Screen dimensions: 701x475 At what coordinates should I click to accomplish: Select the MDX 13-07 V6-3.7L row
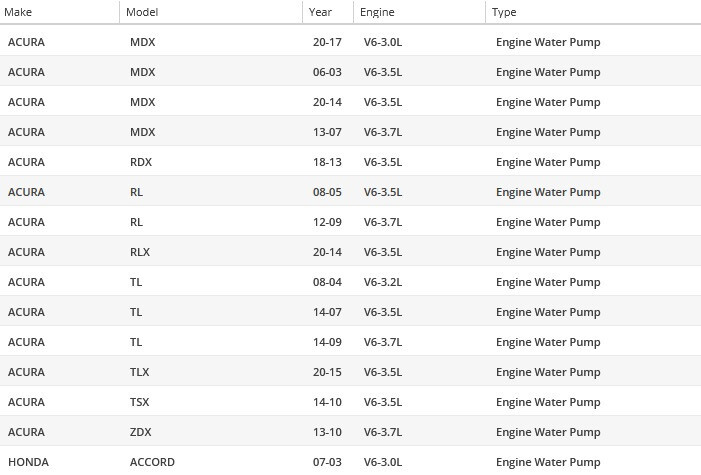click(350, 132)
